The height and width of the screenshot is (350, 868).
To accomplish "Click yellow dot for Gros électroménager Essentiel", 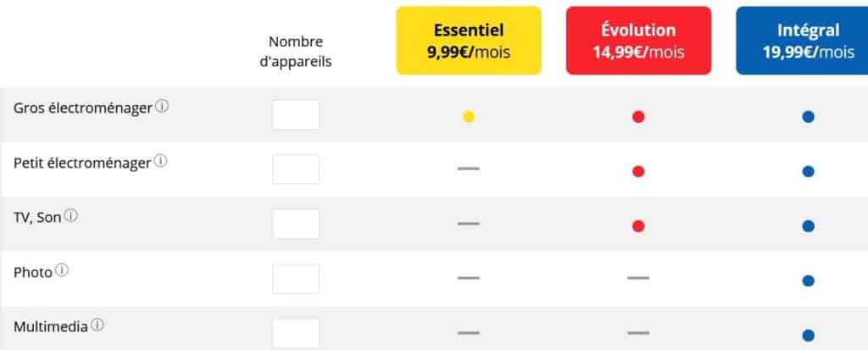I will coord(469,117).
